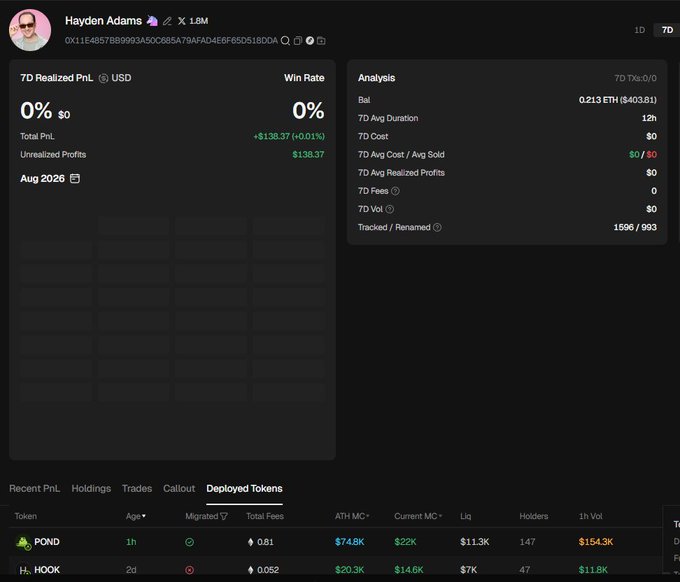Viewport: 680px width, 582px height.
Task: Click the unicorn emoji next to the name
Action: 152,20
